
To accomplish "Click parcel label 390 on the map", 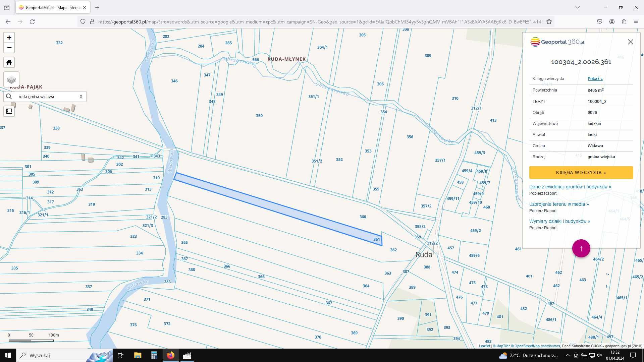I will click(x=400, y=318).
